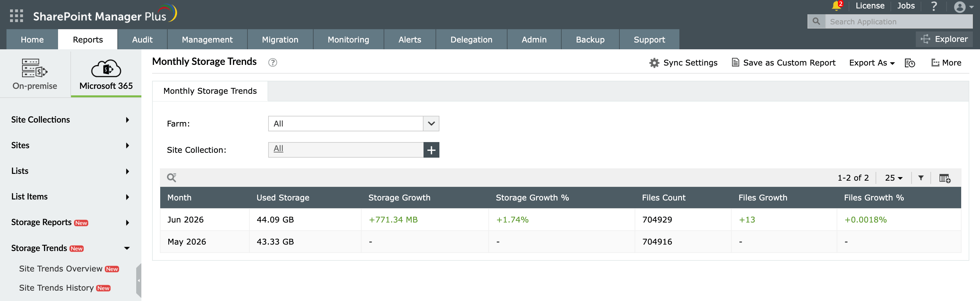The image size is (980, 301).
Task: Open the Alerts tab
Action: click(x=410, y=40)
